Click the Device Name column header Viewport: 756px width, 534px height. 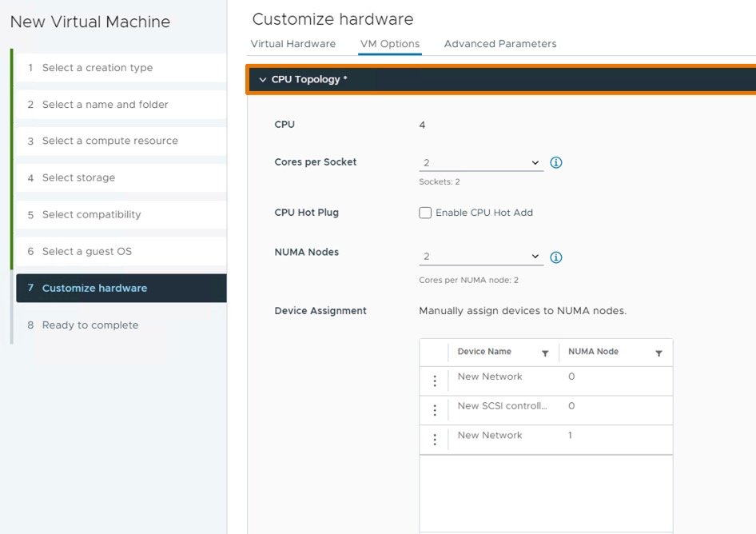click(x=484, y=352)
